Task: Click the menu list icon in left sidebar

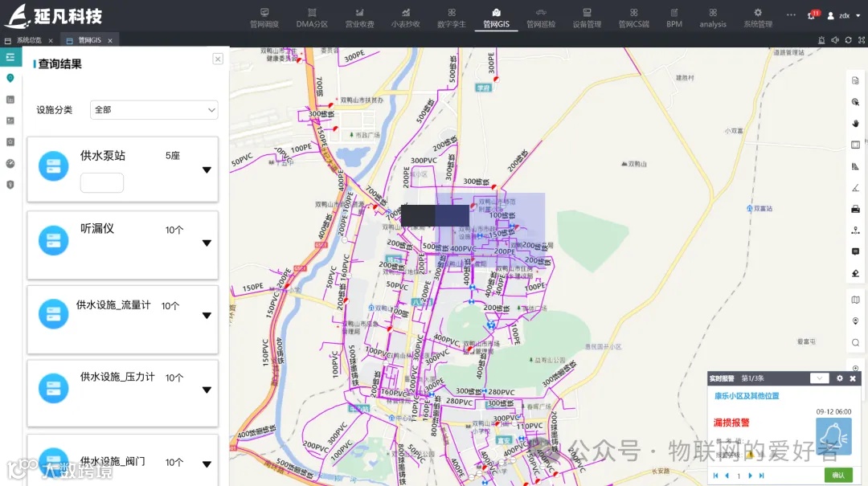Action: 10,57
